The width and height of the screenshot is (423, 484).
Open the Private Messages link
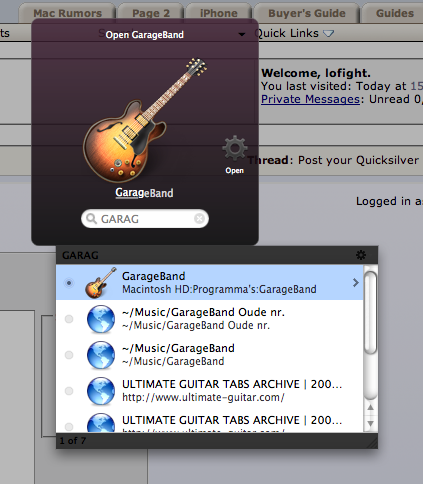tap(310, 99)
